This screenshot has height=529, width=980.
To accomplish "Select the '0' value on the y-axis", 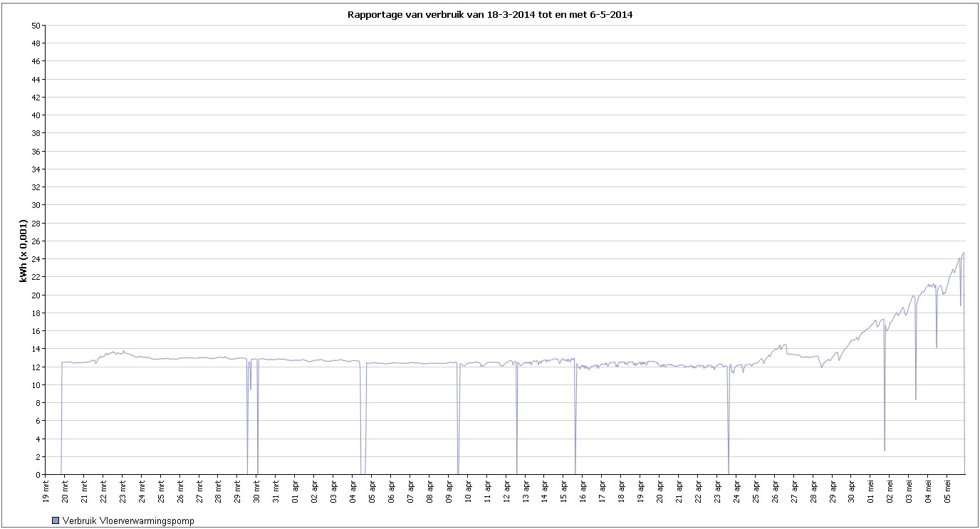I will (x=37, y=474).
